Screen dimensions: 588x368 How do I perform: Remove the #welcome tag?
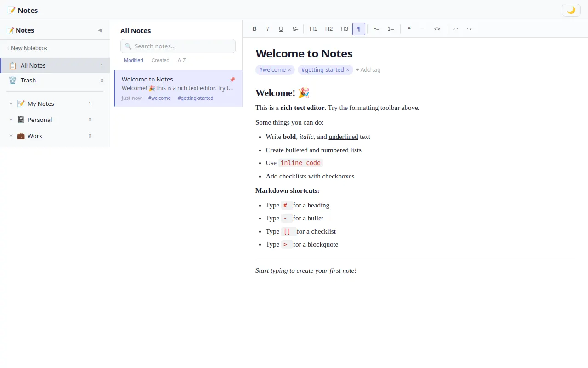pos(289,70)
